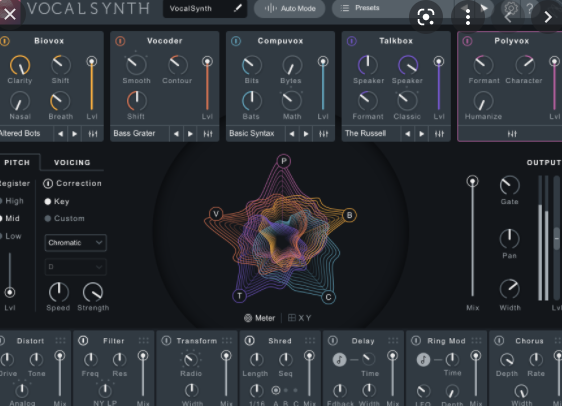
Task: Open Polyvox advanced settings sliders icon
Action: 512,134
